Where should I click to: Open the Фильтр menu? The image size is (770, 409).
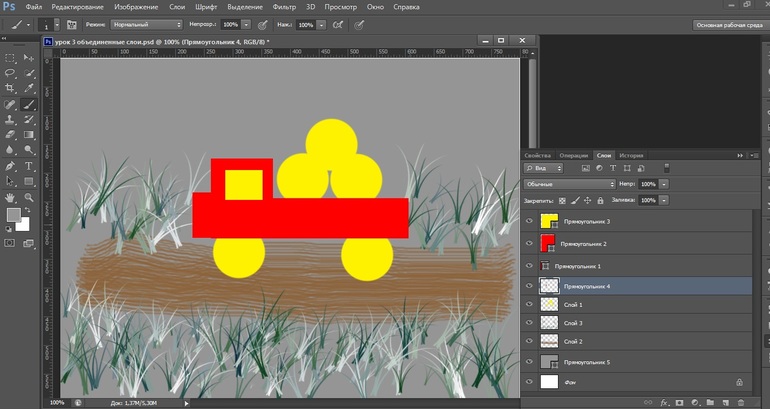[284, 7]
